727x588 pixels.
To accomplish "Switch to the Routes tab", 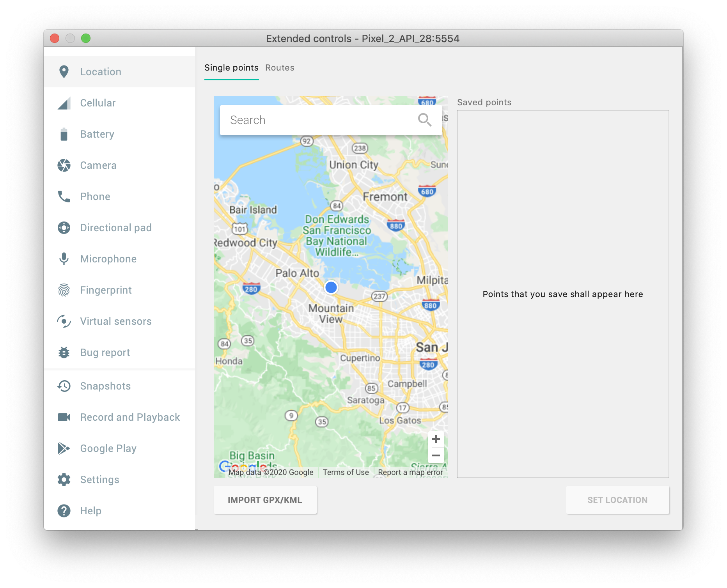I will click(280, 68).
